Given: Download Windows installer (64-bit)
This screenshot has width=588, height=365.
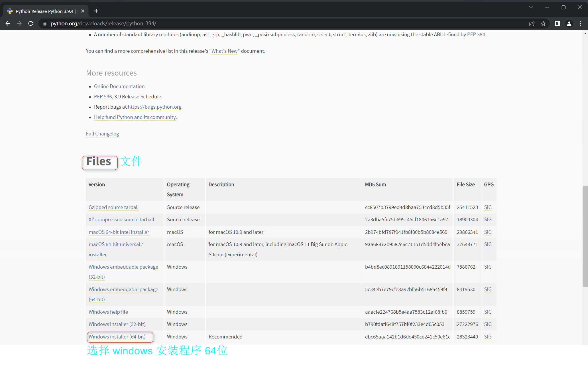Looking at the screenshot, I should pos(117,337).
